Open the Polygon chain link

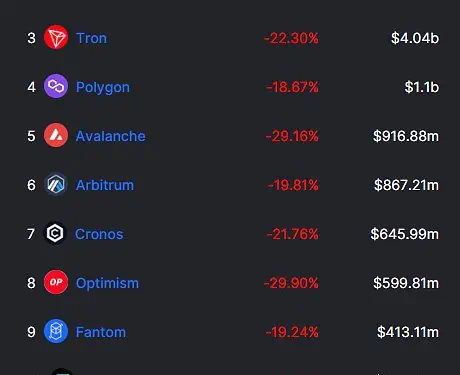click(103, 87)
